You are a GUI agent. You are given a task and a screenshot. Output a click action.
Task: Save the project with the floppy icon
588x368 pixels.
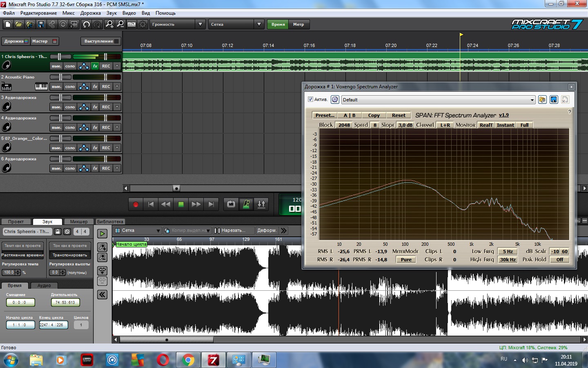pos(41,25)
